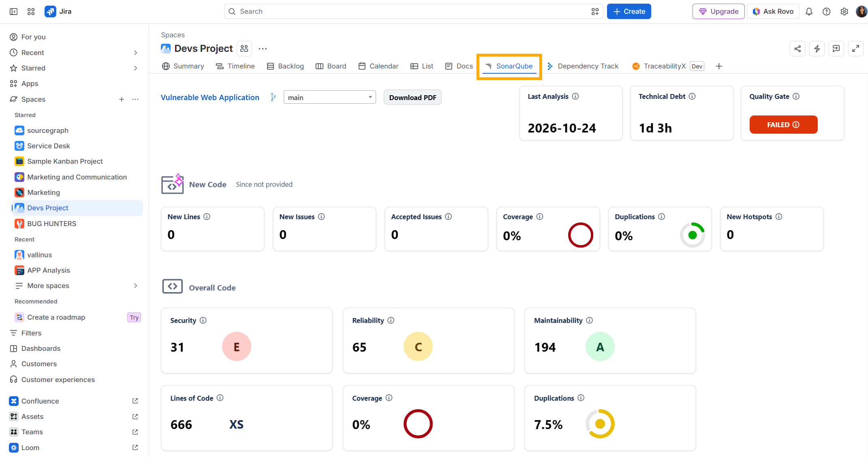Open the TraceabilityX tab
The image size is (868, 457).
click(668, 66)
